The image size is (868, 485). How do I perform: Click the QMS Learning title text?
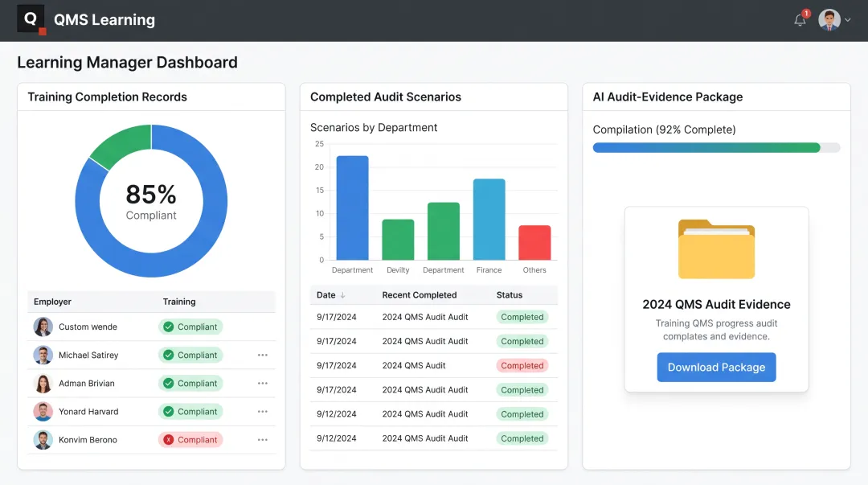click(104, 20)
